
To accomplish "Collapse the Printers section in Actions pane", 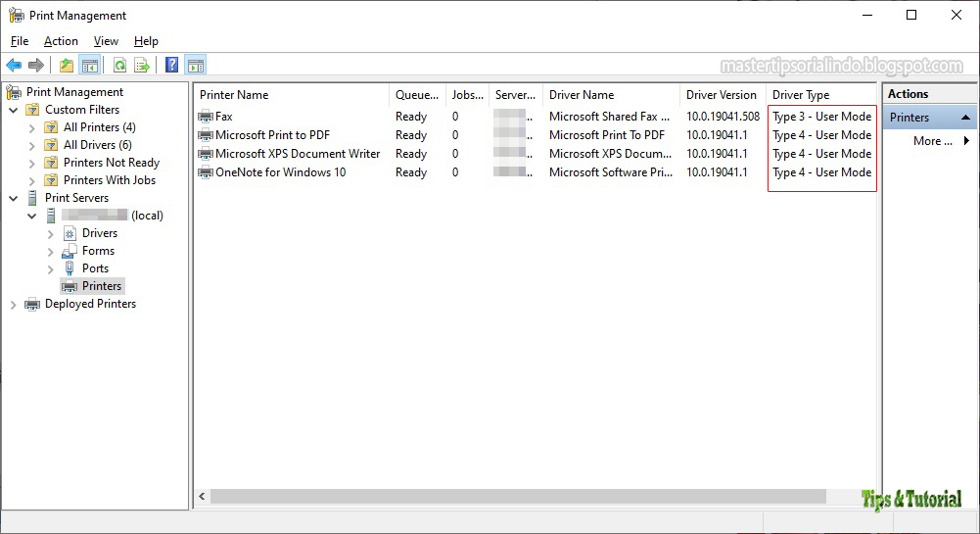I will [x=965, y=117].
